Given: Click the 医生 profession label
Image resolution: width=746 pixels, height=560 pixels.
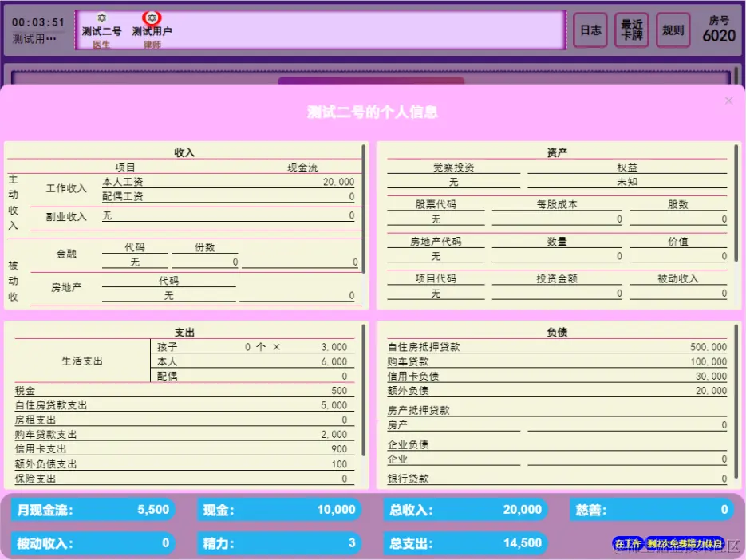Looking at the screenshot, I should pos(101,44).
